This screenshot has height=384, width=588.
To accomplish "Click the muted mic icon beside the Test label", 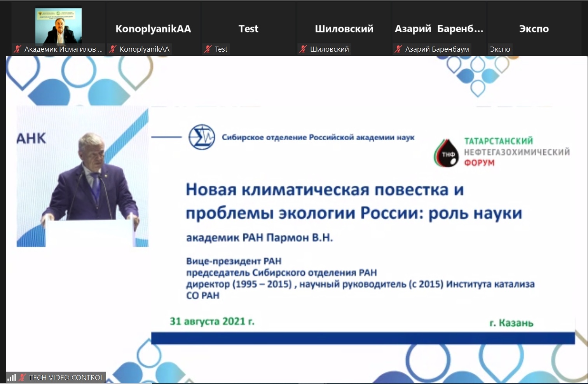I will coord(208,49).
